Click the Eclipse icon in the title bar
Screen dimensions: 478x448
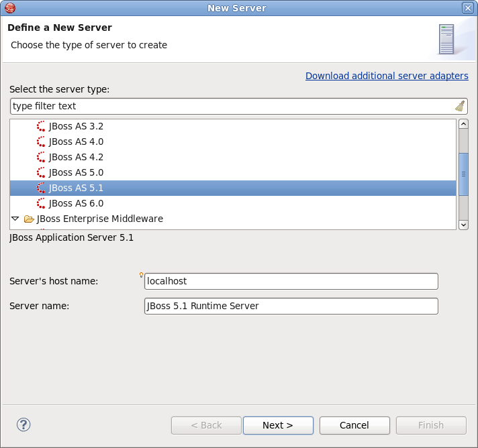pos(9,8)
